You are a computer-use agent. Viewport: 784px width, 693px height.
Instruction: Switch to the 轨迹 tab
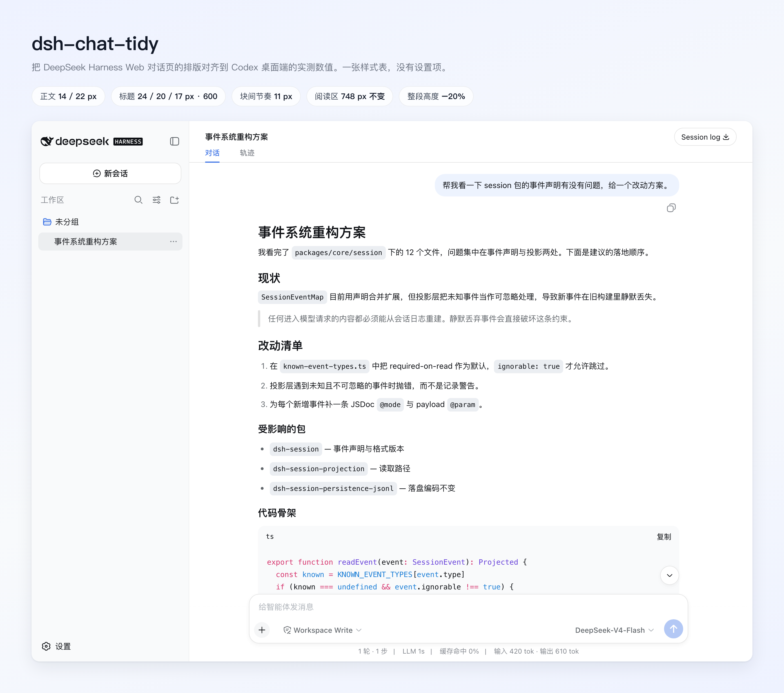pos(247,153)
